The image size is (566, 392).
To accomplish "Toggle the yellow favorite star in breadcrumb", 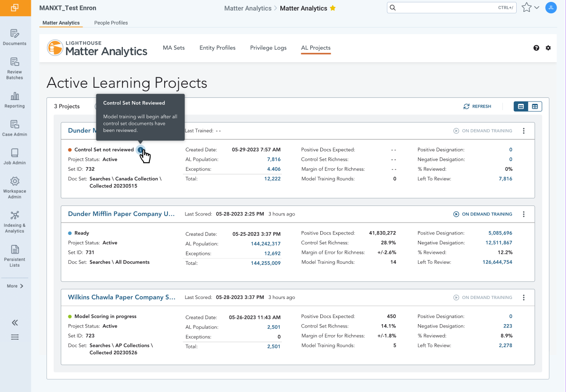I will tap(333, 8).
